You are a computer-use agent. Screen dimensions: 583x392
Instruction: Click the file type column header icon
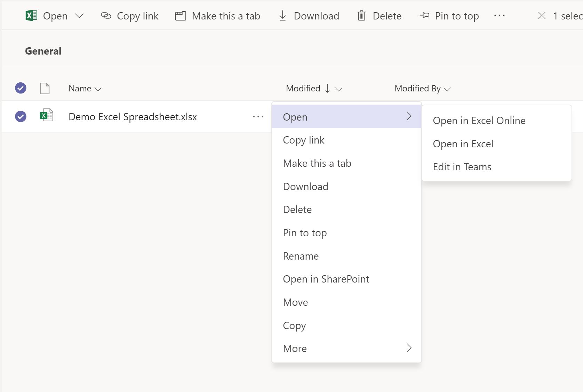(45, 88)
